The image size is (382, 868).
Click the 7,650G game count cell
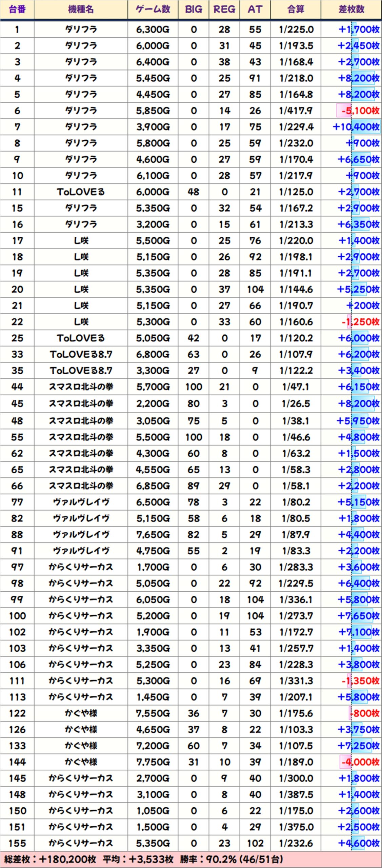tap(153, 535)
